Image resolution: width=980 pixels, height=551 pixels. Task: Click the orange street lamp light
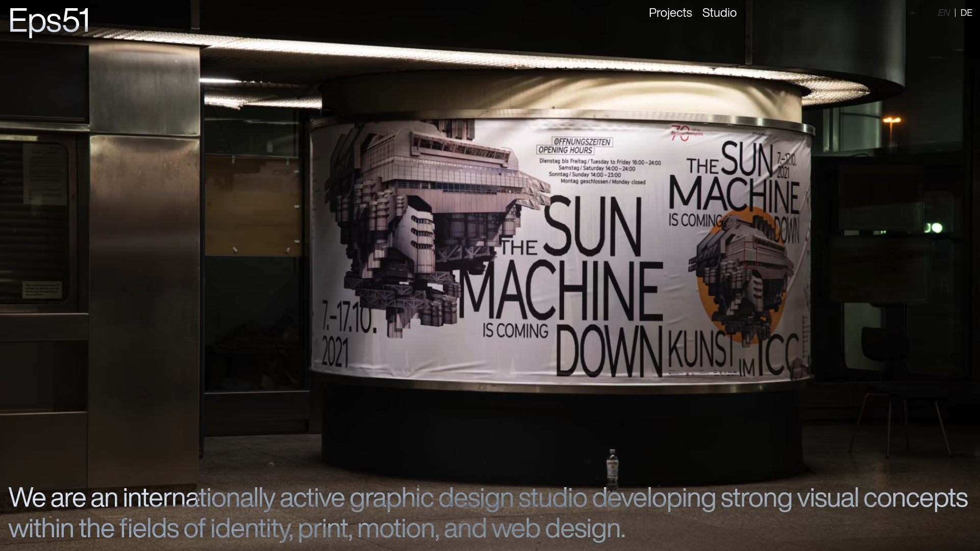pyautogui.click(x=892, y=121)
